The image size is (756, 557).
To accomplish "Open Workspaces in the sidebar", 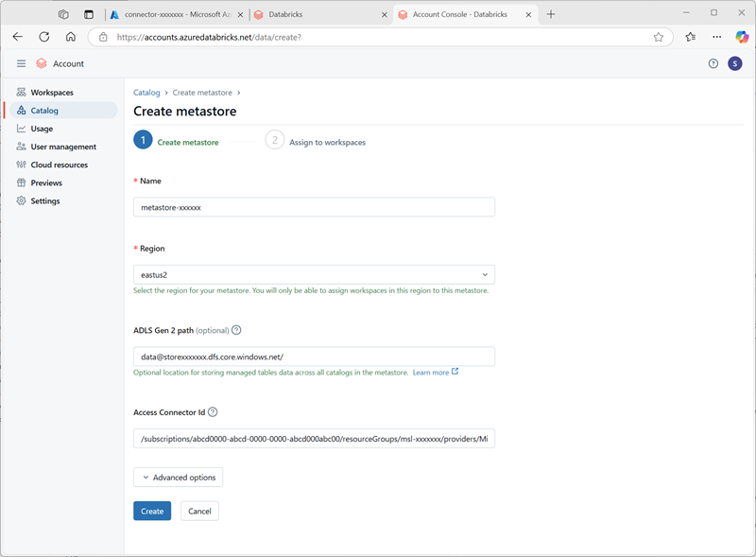I will [x=63, y=92].
